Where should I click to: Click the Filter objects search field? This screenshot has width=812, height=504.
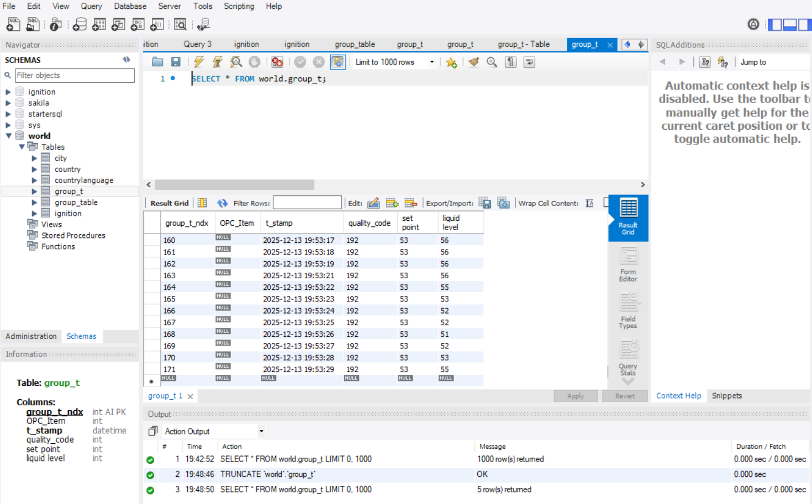(x=74, y=76)
